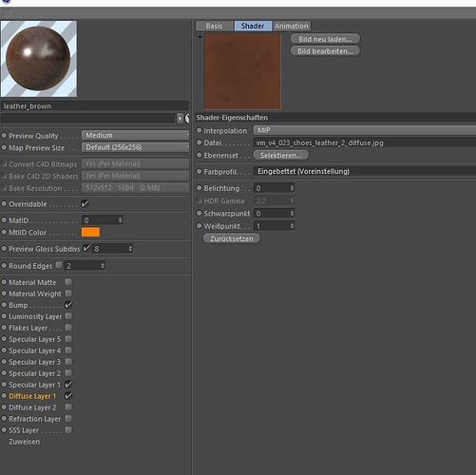Click the orange MtlID Color swatch
The width and height of the screenshot is (476, 475).
tap(90, 232)
